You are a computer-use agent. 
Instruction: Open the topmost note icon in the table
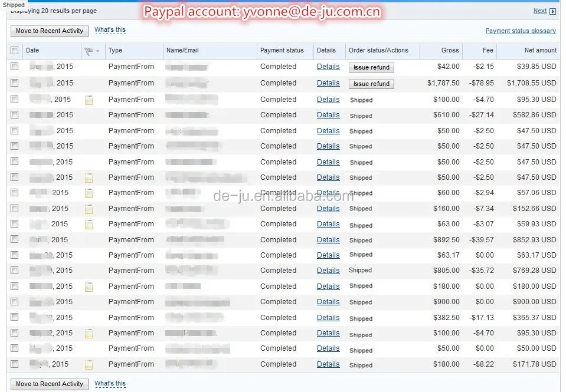tap(89, 100)
